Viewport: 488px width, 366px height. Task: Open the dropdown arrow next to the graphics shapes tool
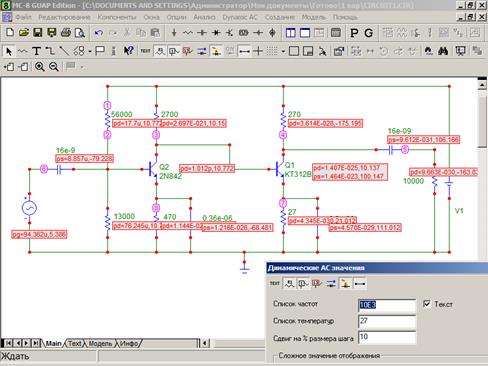pos(90,52)
